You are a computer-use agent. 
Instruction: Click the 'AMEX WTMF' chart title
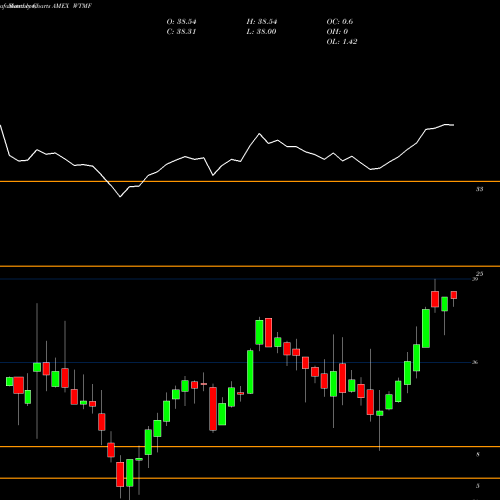tap(71, 6)
